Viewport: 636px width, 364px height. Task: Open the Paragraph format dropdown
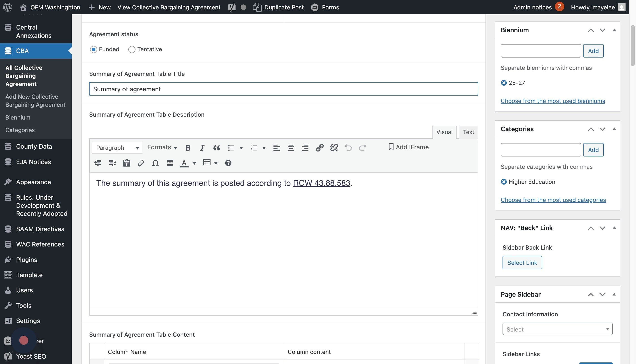[117, 148]
